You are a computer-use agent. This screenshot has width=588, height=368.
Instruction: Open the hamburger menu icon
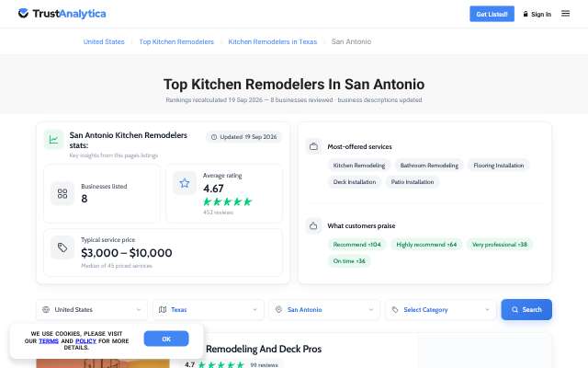(x=565, y=14)
